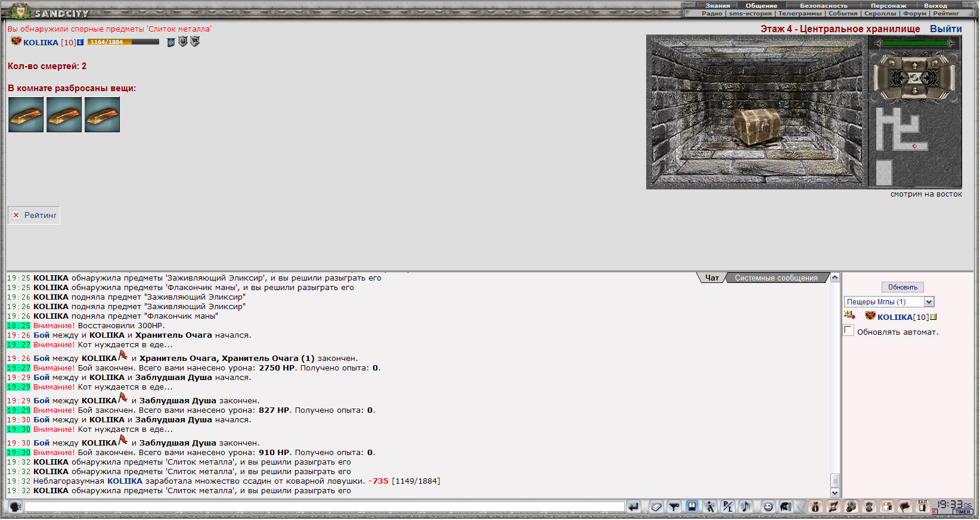980x520 pixels.
Task: Click the Выйти exit link
Action: pos(945,29)
